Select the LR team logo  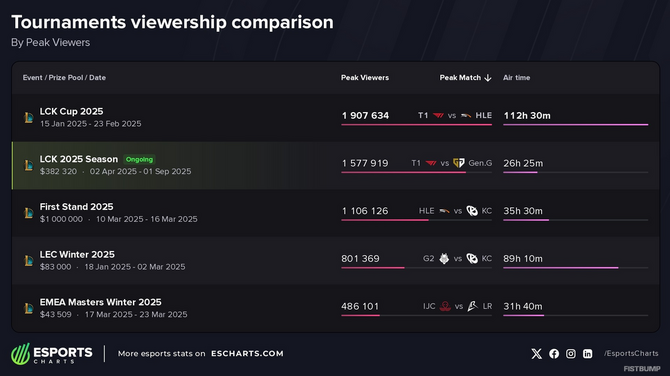coord(473,306)
